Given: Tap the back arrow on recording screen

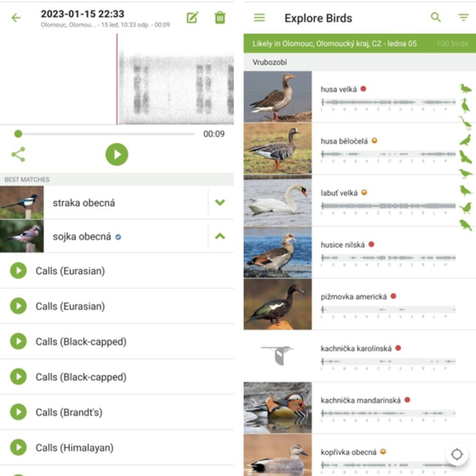Looking at the screenshot, I should [x=16, y=18].
